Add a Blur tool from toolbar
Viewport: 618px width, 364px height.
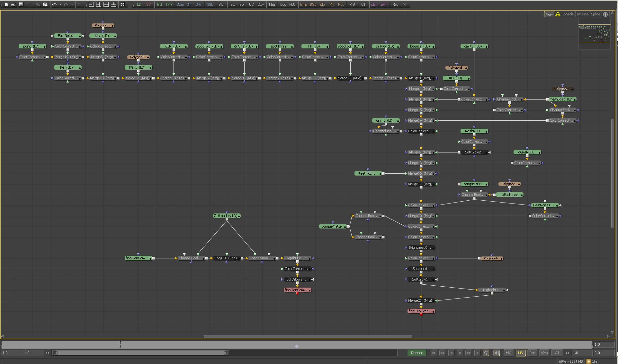(x=221, y=4)
